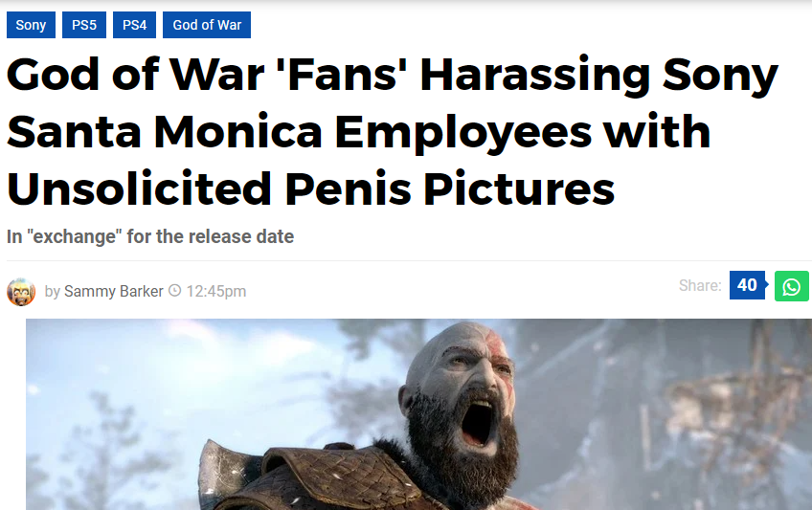Click the 'Share:' label
This screenshot has height=510, width=812.
700,285
